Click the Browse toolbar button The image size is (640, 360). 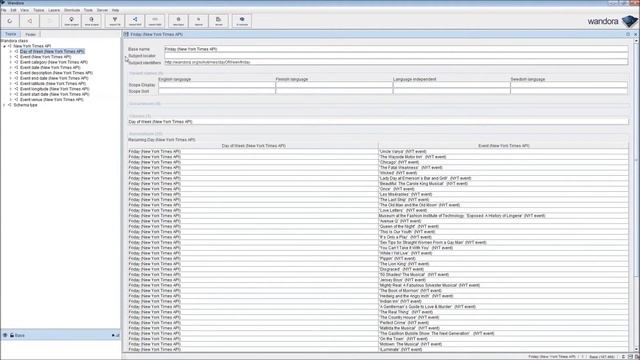pos(219,21)
